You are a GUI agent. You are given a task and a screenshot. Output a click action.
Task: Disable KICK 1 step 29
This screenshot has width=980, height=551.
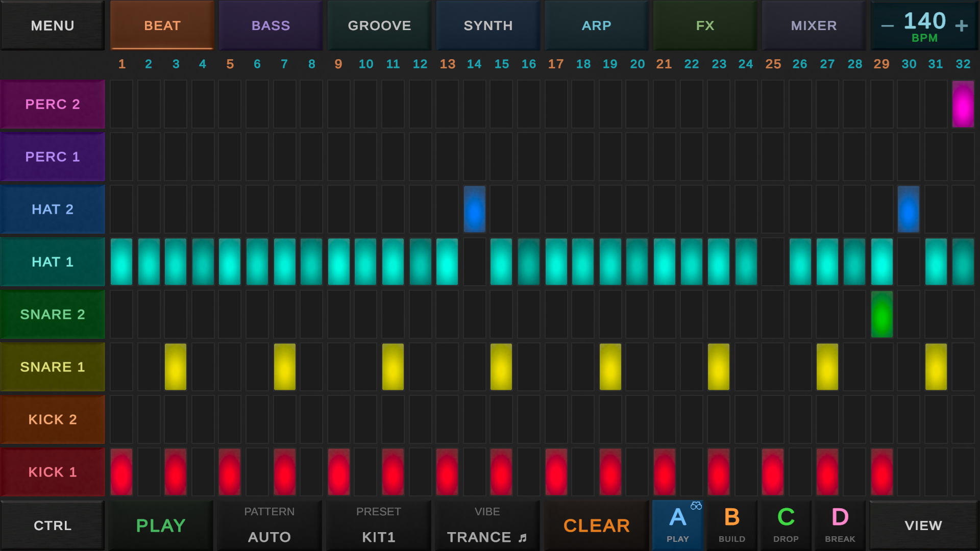pyautogui.click(x=882, y=472)
